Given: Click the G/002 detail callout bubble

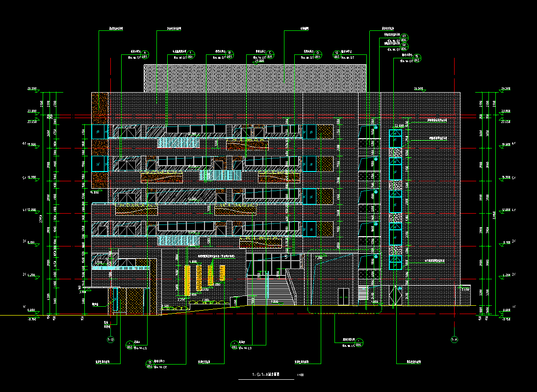Looking at the screenshot, I should point(417,58).
